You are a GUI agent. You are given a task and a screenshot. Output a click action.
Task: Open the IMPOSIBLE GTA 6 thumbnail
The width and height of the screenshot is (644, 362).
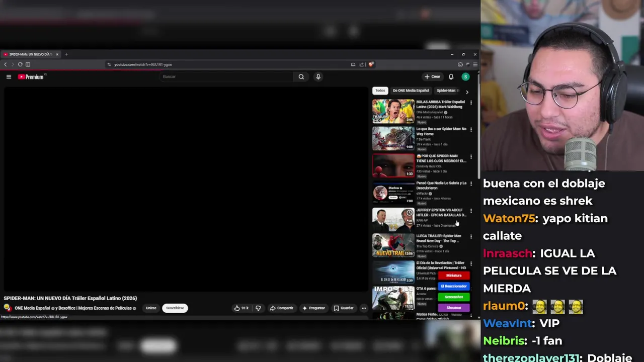click(393, 299)
